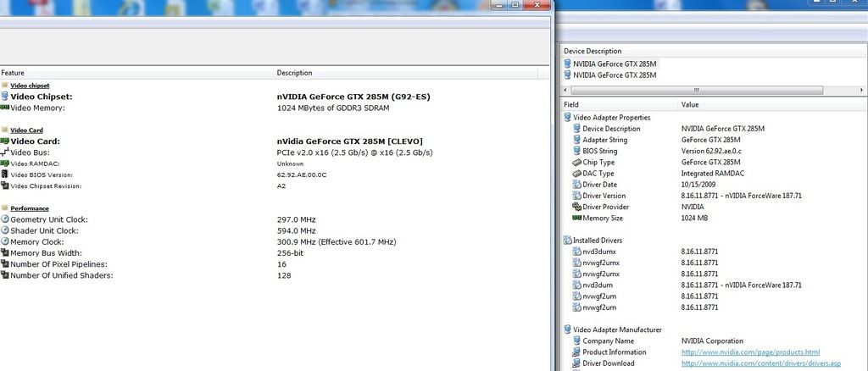The height and width of the screenshot is (371, 868).
Task: Click the Driver Download row icon
Action: click(576, 363)
